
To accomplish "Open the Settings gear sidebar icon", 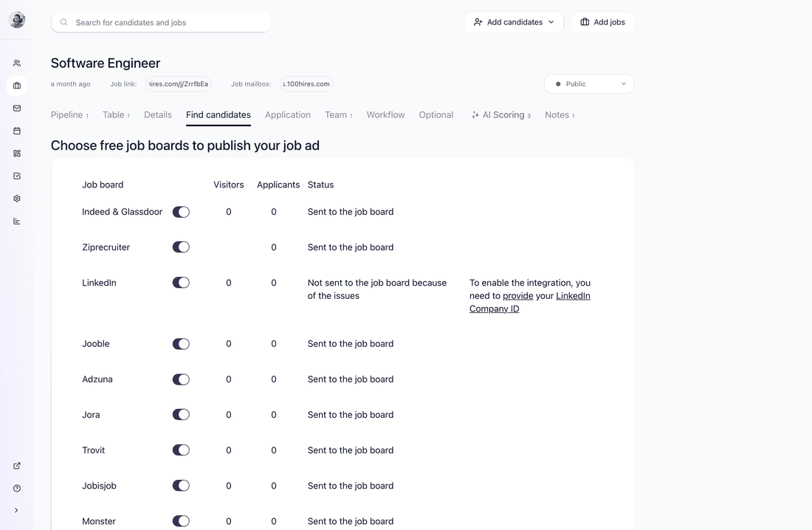I will point(17,199).
